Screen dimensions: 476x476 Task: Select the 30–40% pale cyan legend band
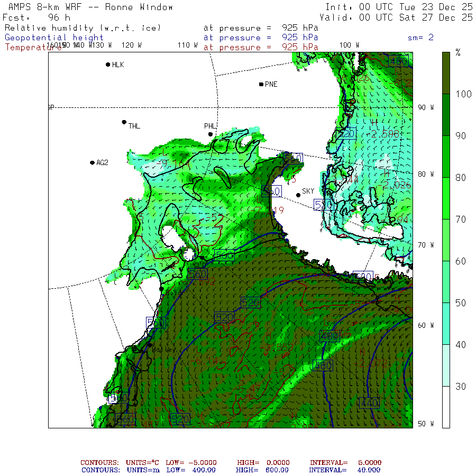(x=446, y=365)
